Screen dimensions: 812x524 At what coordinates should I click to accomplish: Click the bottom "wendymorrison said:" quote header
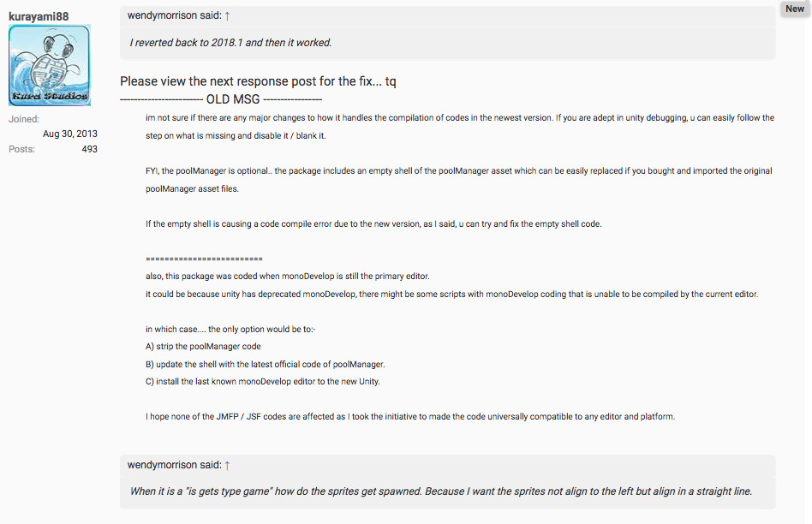175,465
